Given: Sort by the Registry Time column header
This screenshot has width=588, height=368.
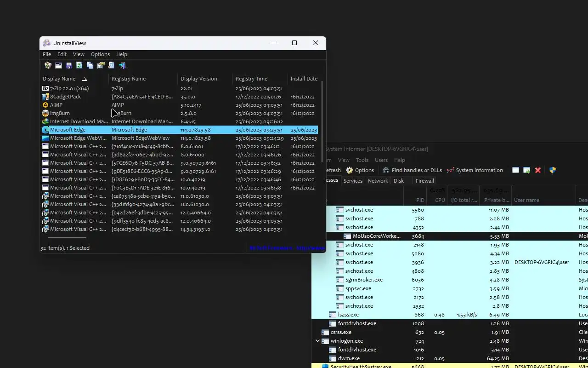Looking at the screenshot, I should (x=260, y=79).
